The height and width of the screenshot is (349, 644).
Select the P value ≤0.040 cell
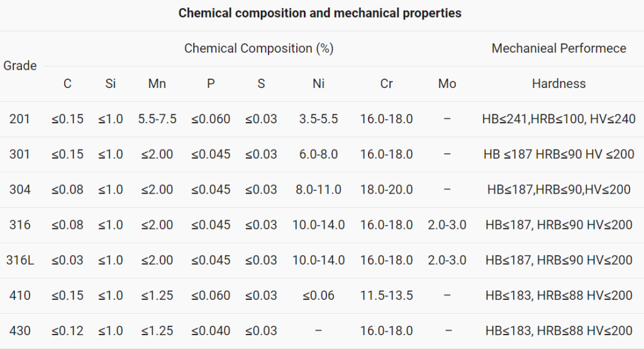click(x=211, y=331)
